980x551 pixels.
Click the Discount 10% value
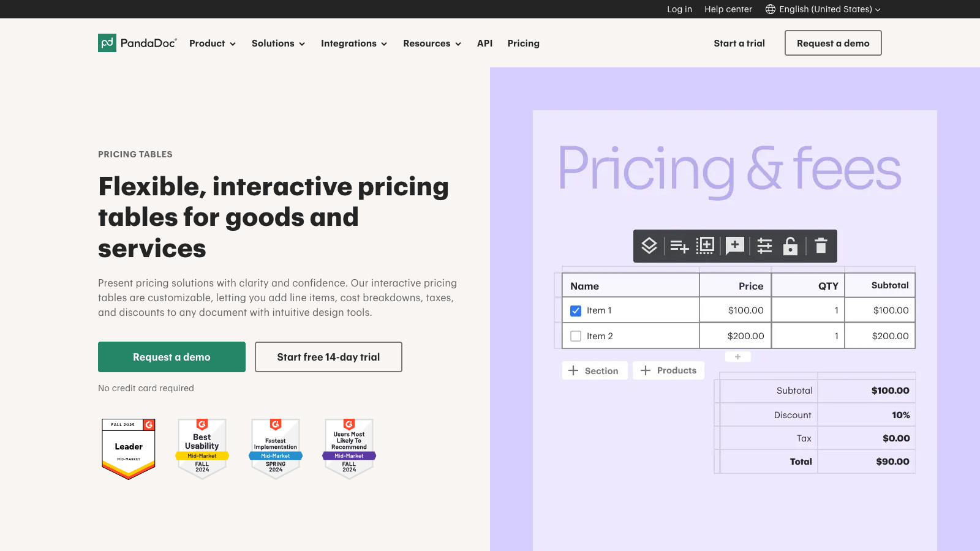900,415
